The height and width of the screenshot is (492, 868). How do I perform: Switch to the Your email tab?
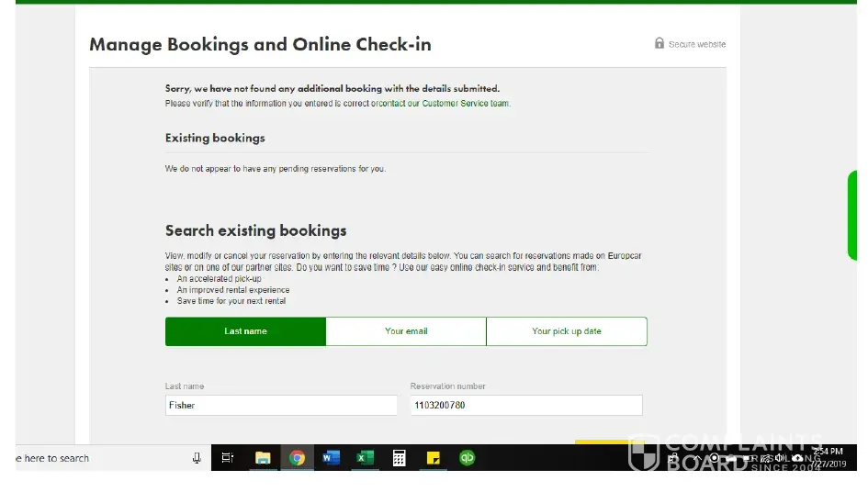[406, 331]
